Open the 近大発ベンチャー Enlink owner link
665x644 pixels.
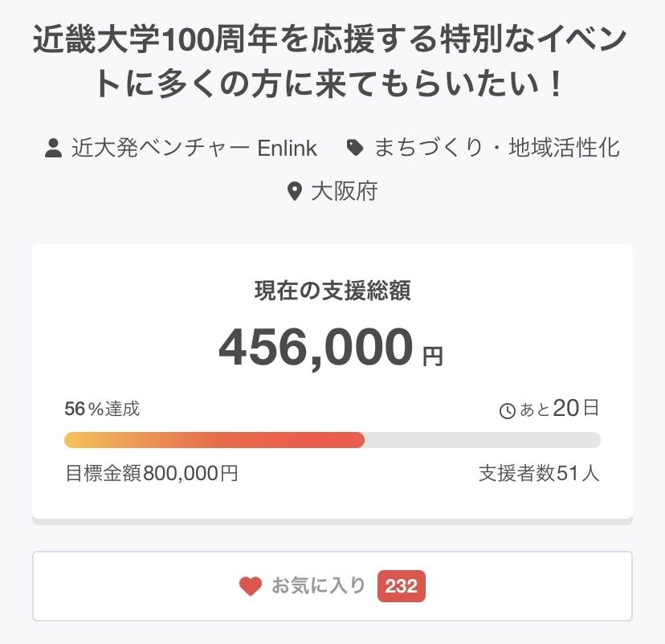194,149
